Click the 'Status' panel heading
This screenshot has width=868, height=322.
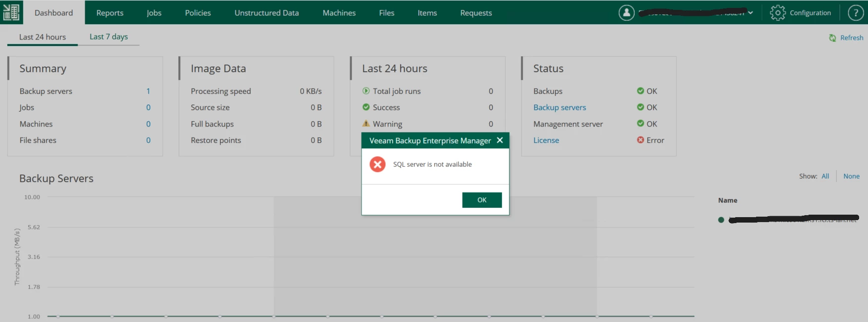[548, 69]
